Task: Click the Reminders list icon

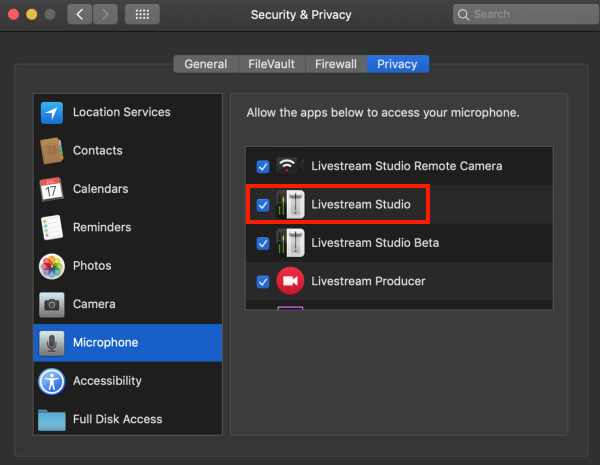Action: [52, 227]
